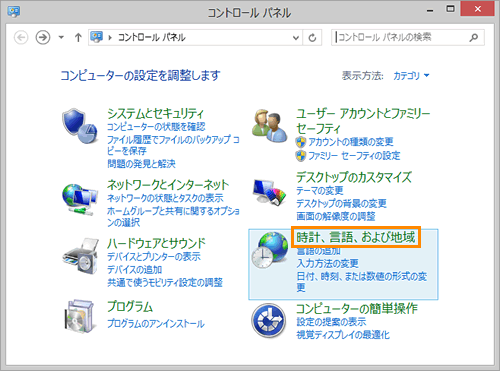Minimize the Control Panel window
The image size is (500, 371).
pos(430,10)
